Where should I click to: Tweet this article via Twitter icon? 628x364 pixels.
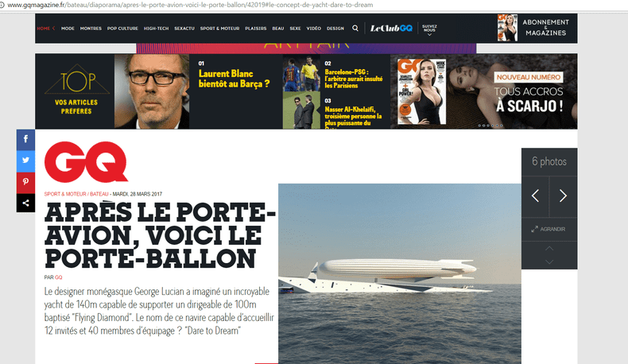pyautogui.click(x=25, y=161)
